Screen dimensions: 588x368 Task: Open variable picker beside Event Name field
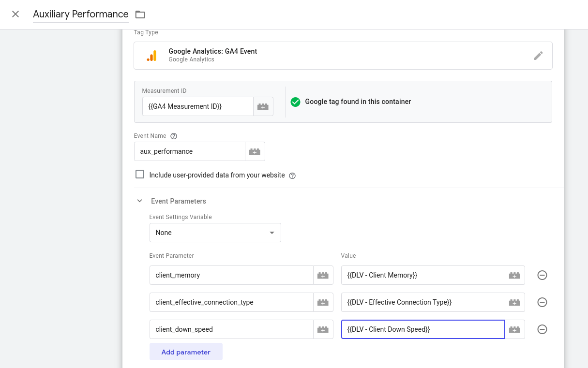(x=255, y=151)
